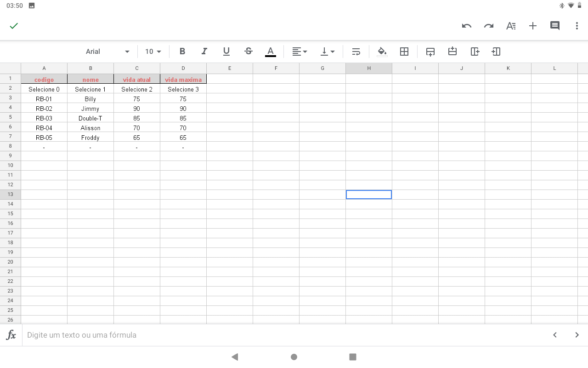Screen dimensions: 588x368
Task: Open the Arial font dropdown
Action: click(x=107, y=52)
